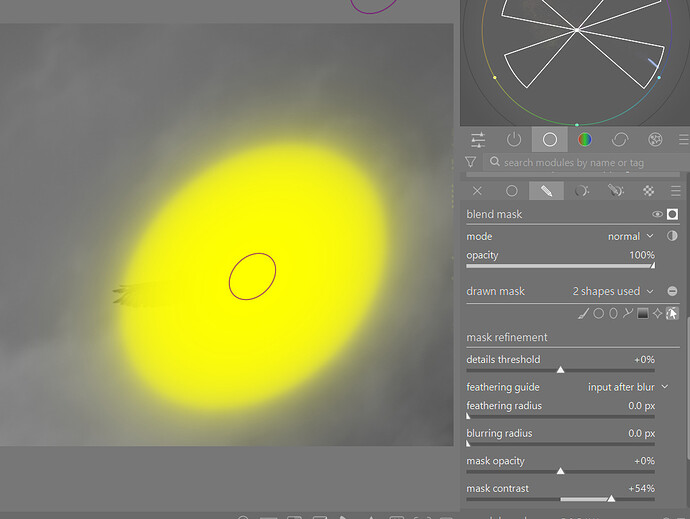
Task: Turn blending off with the X icon
Action: coord(477,191)
